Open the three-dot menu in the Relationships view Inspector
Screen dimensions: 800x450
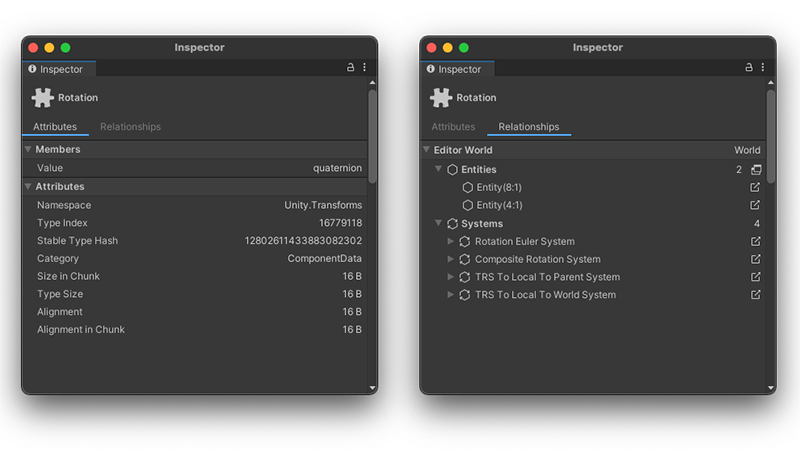click(762, 68)
